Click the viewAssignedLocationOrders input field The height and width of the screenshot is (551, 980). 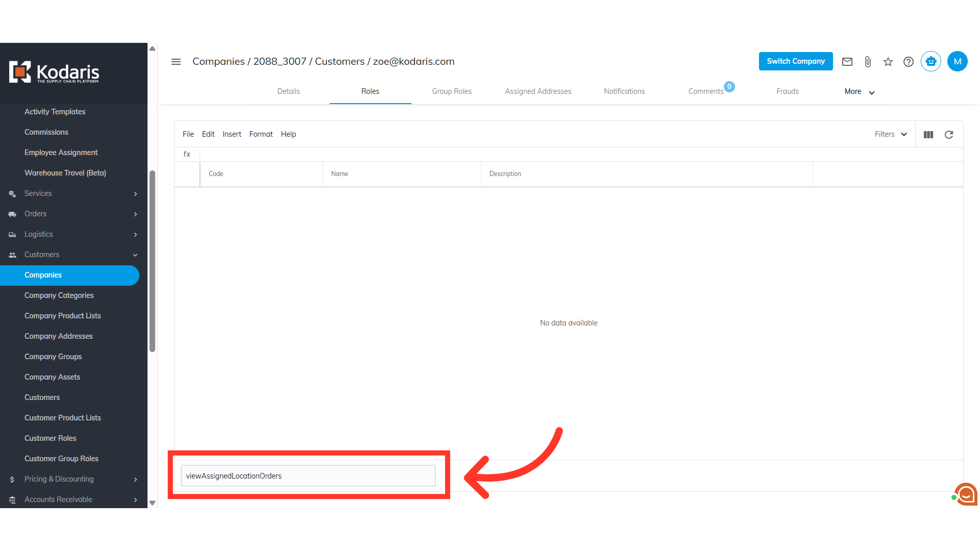click(308, 476)
